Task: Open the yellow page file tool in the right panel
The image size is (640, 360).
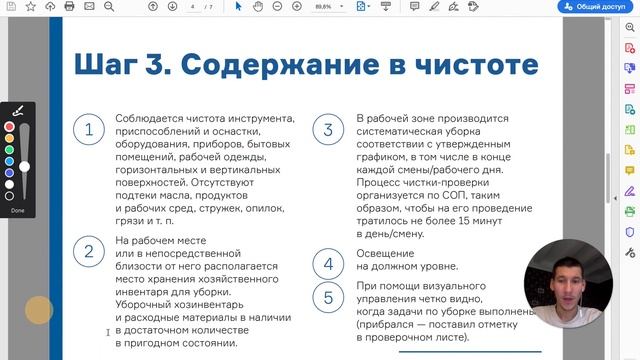Action: [630, 150]
